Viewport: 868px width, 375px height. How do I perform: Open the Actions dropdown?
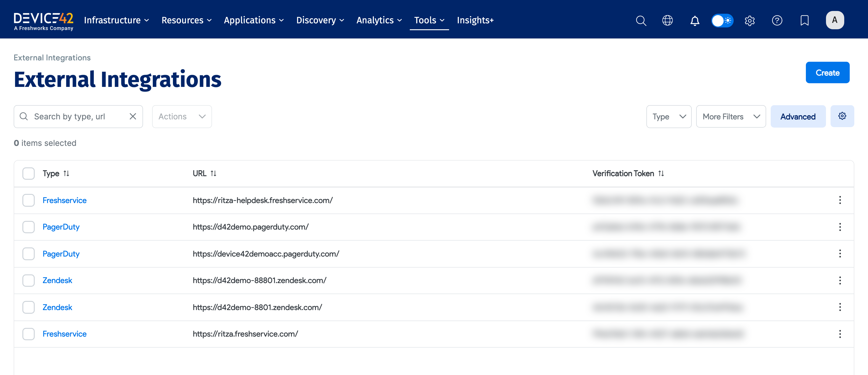(x=182, y=116)
